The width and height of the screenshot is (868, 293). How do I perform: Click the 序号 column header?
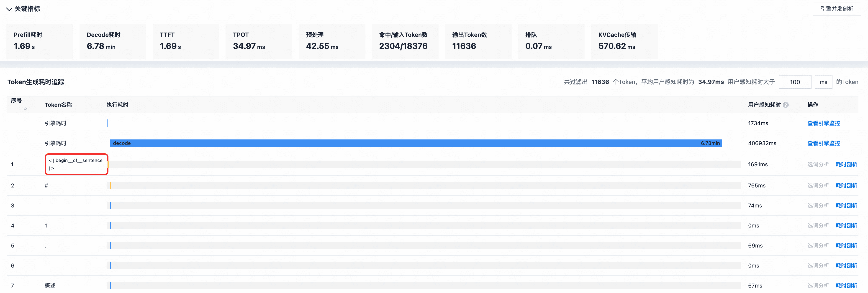[16, 101]
